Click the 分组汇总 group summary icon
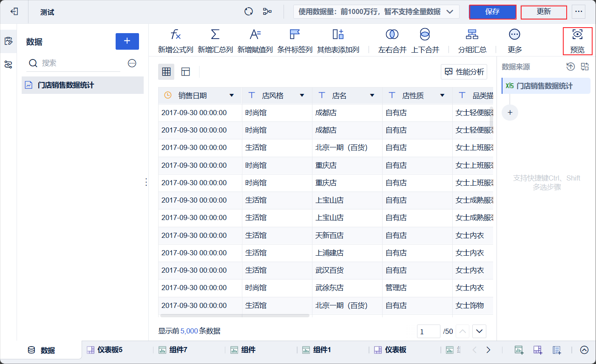This screenshot has width=596, height=364. point(472,34)
